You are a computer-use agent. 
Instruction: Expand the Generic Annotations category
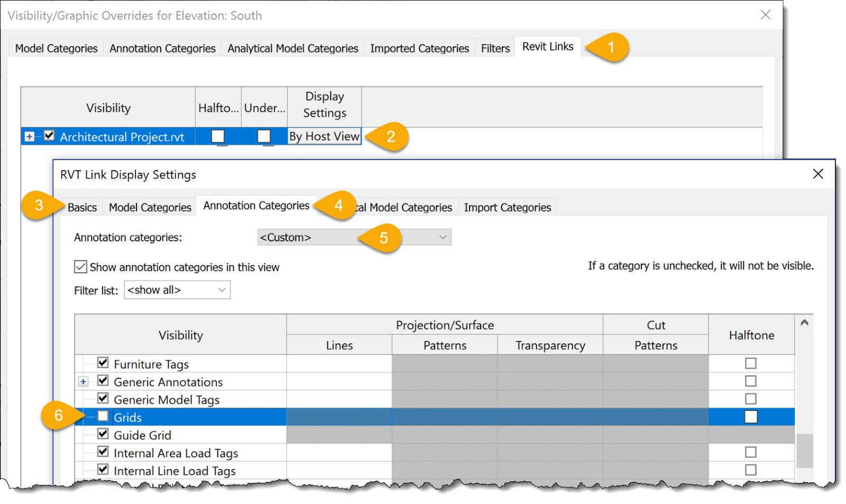[84, 381]
